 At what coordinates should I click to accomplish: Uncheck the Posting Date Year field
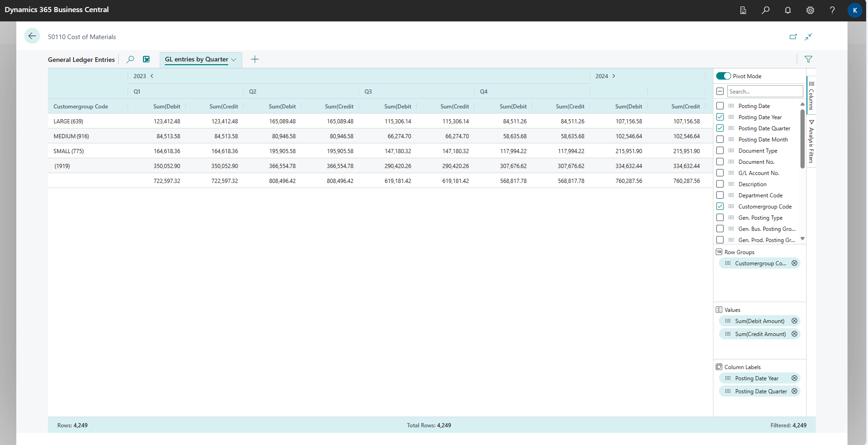720,117
